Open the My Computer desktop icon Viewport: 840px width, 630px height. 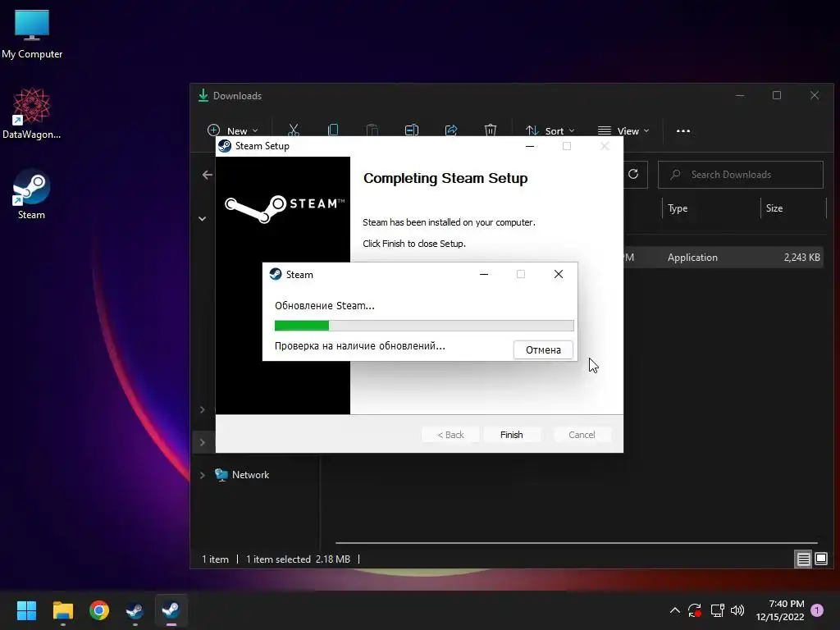[x=32, y=34]
